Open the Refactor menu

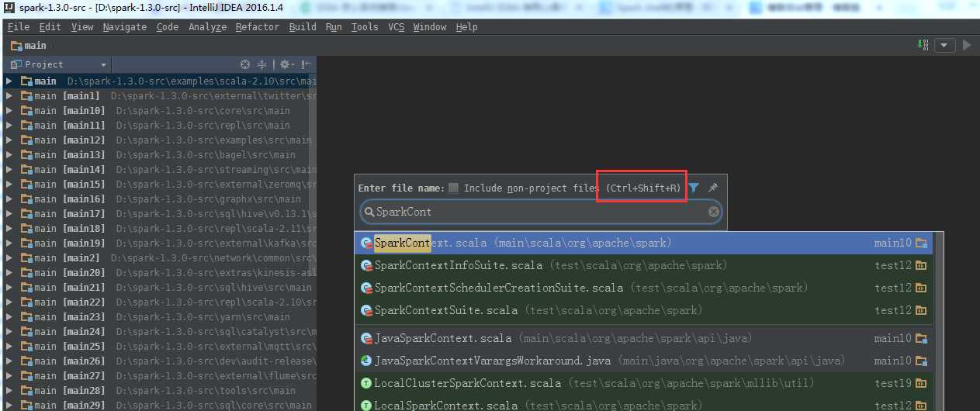[257, 26]
